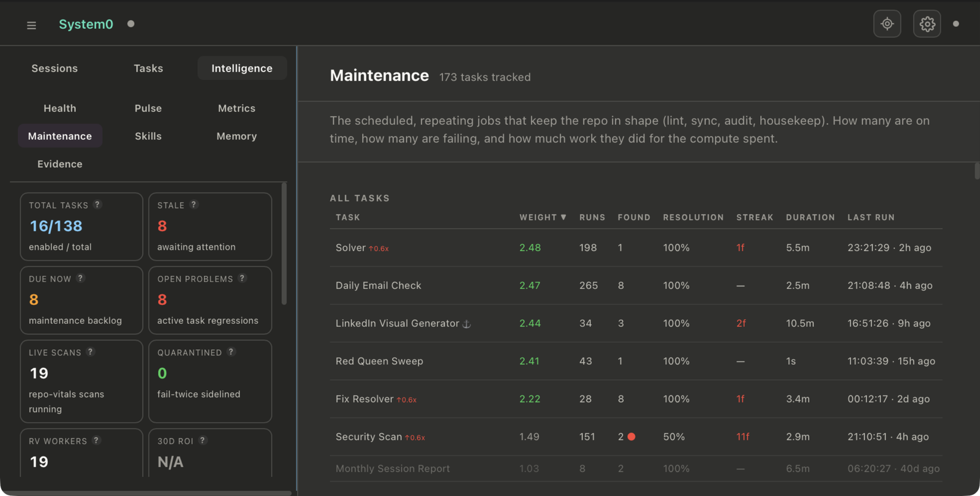The height and width of the screenshot is (496, 980).
Task: Click anchor icon next to LinkedIn Visual Generator
Action: (x=467, y=324)
